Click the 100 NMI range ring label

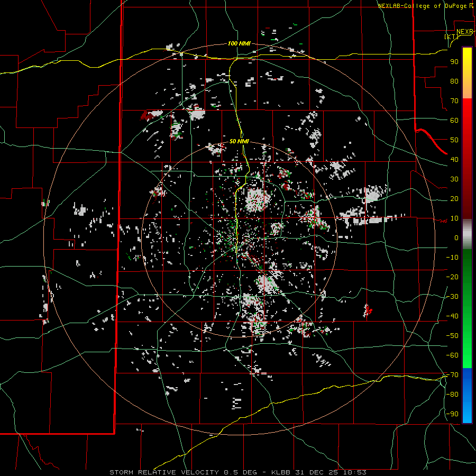[x=239, y=44]
